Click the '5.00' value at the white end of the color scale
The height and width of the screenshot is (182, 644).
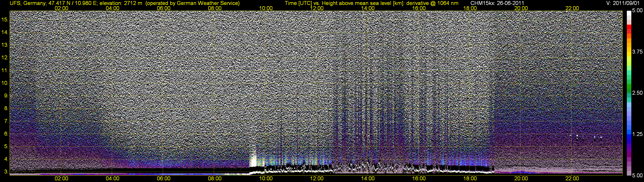click(x=637, y=10)
